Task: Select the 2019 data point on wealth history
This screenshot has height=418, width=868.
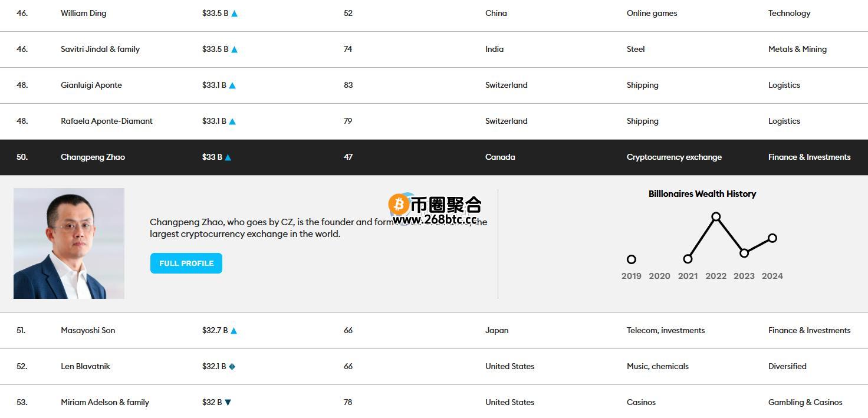Action: click(x=631, y=259)
